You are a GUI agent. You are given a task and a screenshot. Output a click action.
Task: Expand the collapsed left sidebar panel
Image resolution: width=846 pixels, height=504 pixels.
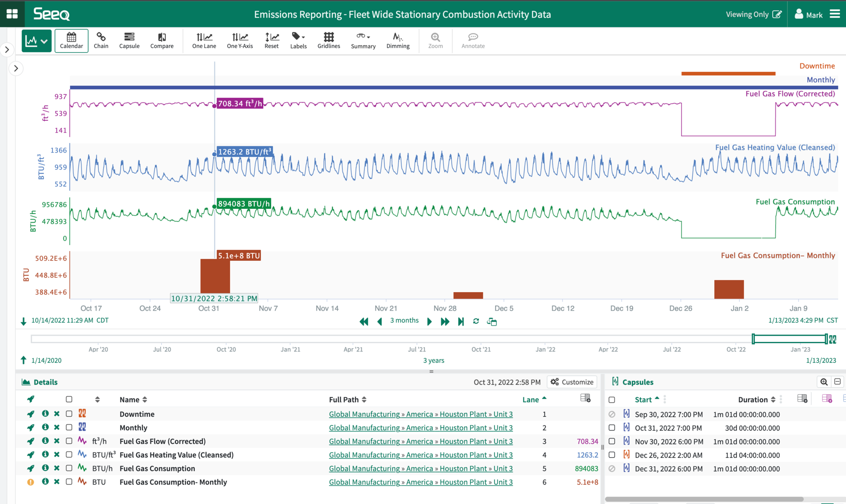[x=7, y=50]
